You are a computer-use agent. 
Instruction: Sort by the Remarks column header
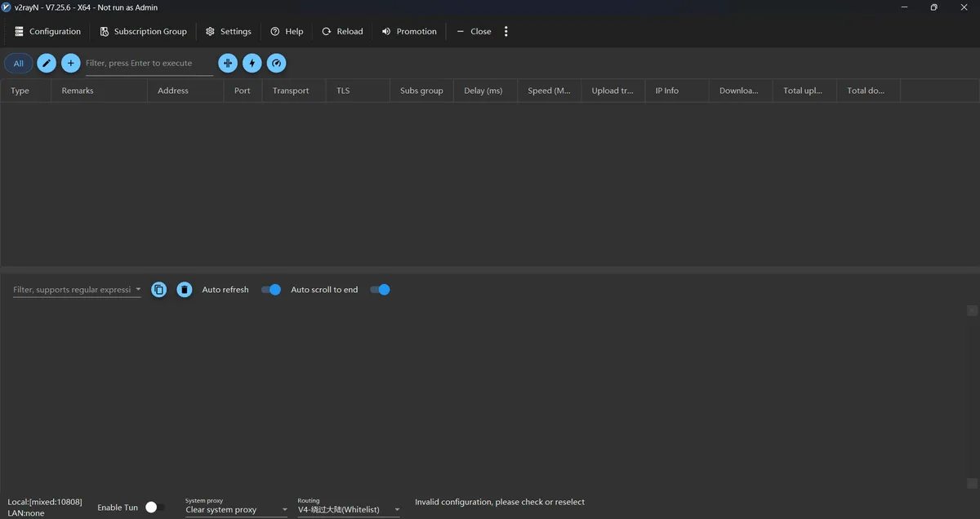tap(100, 91)
